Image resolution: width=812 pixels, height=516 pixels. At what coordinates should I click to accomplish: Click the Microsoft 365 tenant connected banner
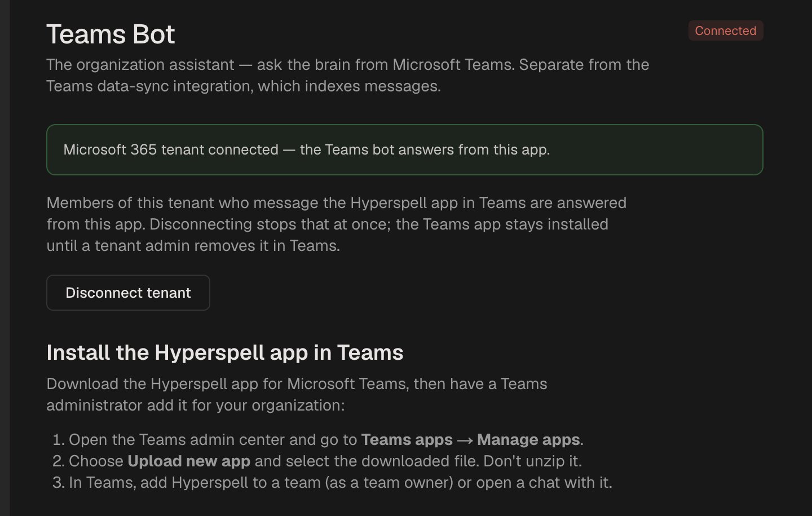coord(405,149)
